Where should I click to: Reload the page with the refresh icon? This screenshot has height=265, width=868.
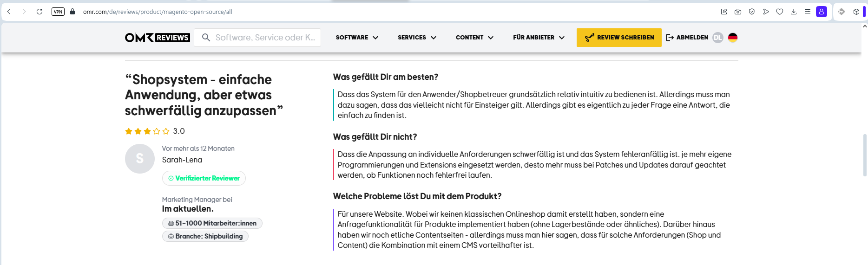[39, 12]
